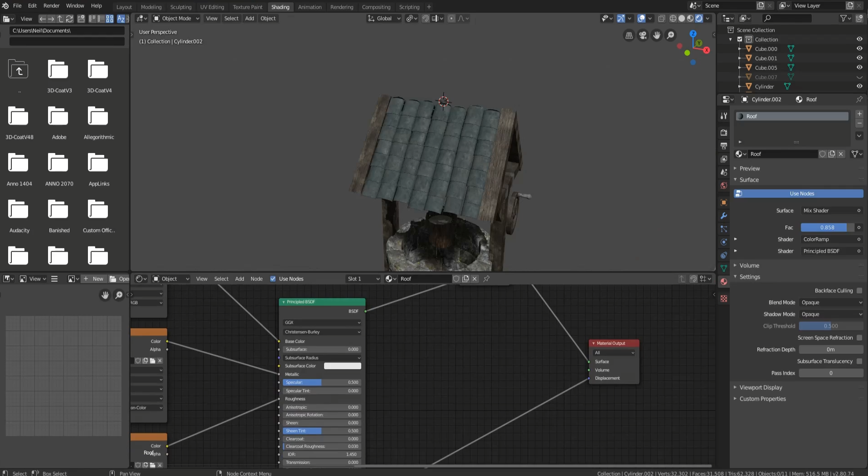The height and width of the screenshot is (476, 868).
Task: Open the Slot 1 dropdown in shader editor
Action: (363, 279)
